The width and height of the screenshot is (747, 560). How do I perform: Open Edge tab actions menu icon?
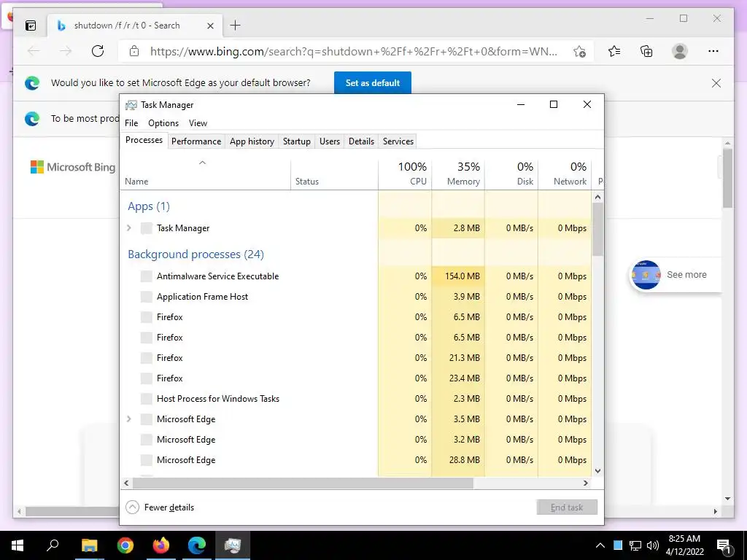point(31,26)
